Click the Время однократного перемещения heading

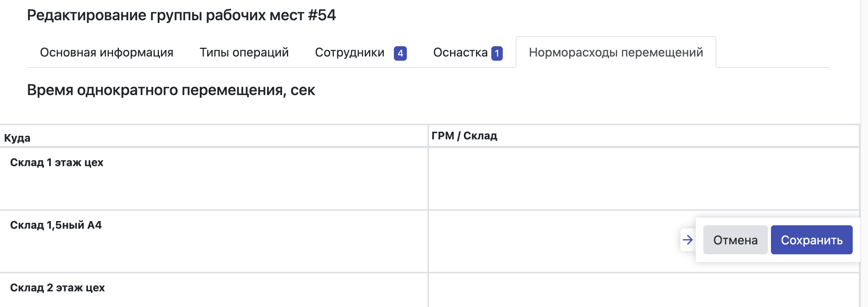tap(171, 90)
